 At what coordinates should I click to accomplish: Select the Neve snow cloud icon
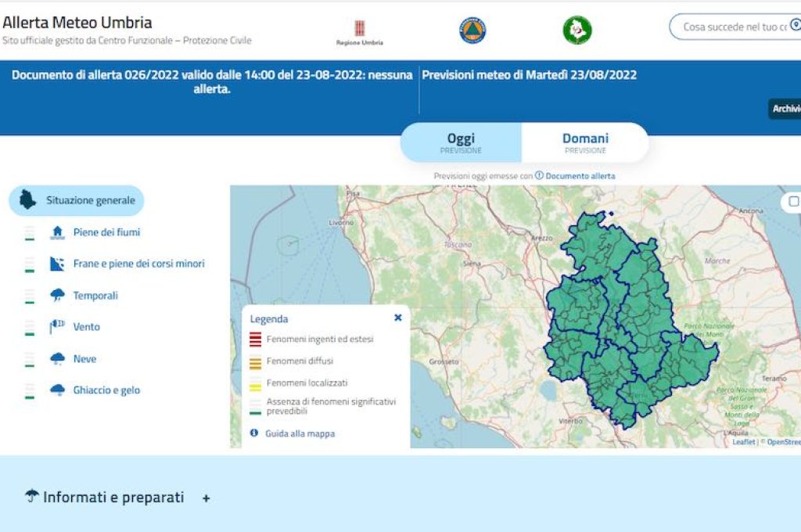tap(57, 359)
